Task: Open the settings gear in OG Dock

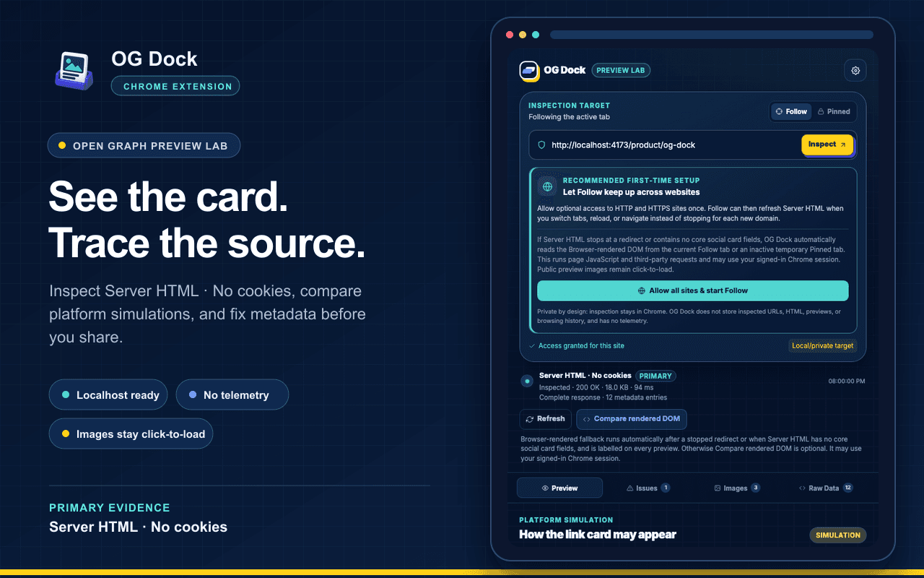Action: point(855,70)
